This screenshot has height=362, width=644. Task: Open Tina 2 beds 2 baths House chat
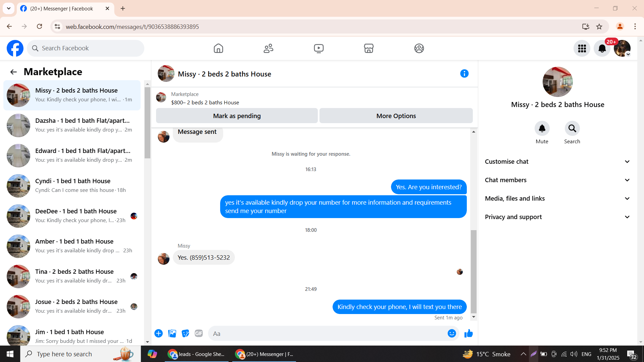(72, 276)
